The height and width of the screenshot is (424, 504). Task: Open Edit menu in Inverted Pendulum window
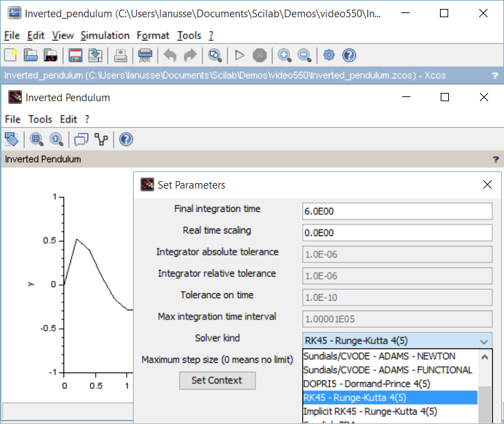[68, 119]
